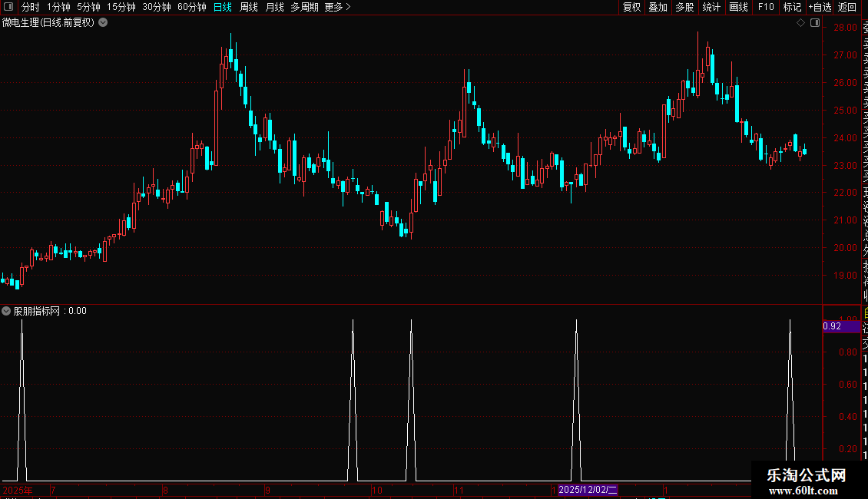Switch to 分时 intraday view

[x=31, y=7]
